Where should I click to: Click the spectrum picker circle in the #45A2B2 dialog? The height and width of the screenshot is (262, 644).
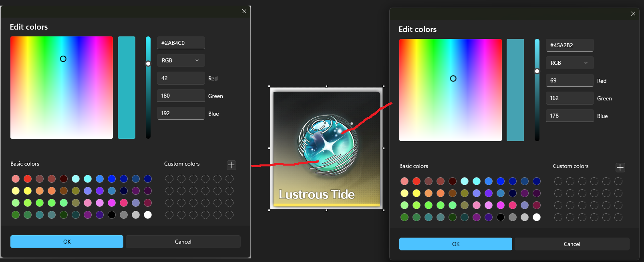[453, 78]
